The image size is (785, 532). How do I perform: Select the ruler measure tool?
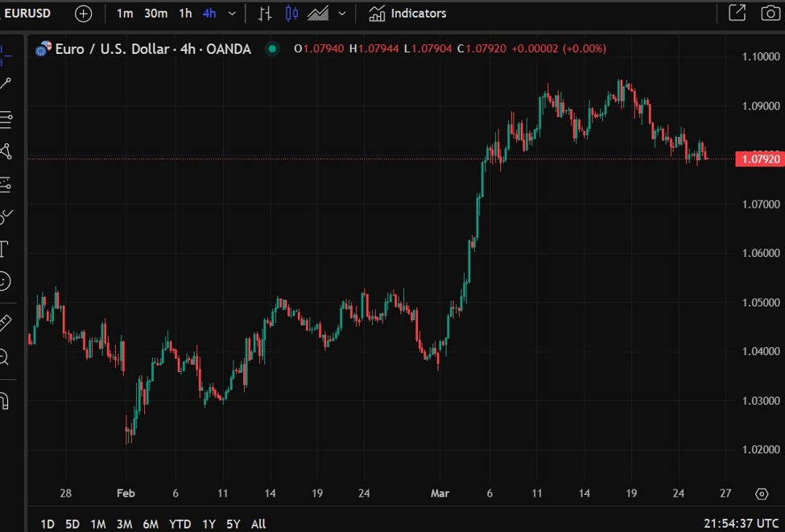point(5,323)
